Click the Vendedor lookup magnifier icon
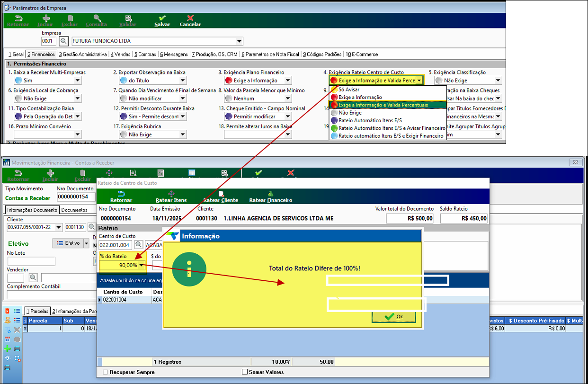The height and width of the screenshot is (384, 588). click(x=33, y=277)
